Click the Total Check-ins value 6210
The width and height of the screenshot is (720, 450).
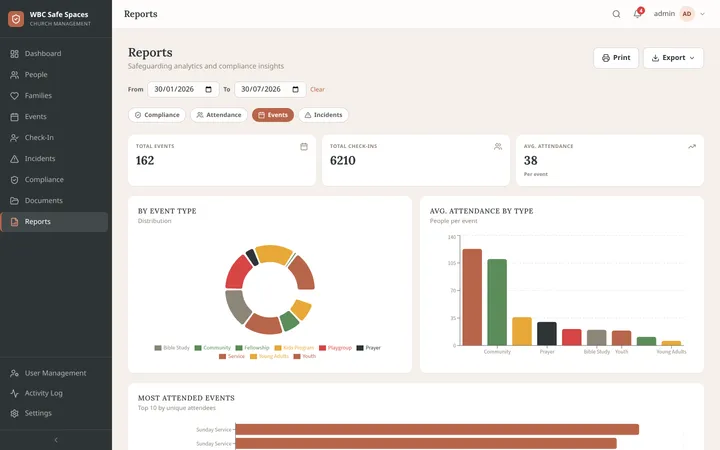[343, 161]
